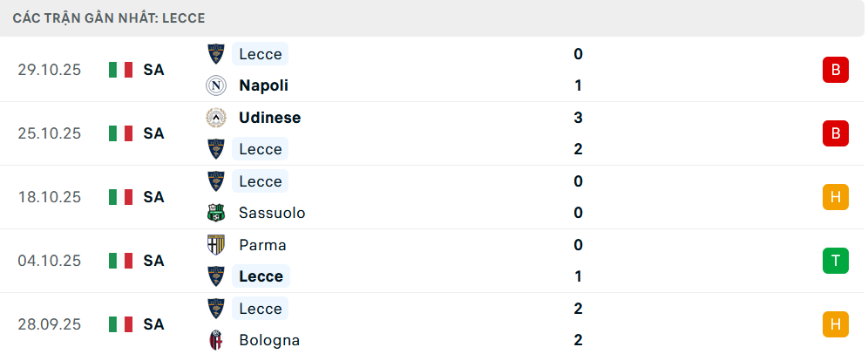Click orange H badge for Bologna match
This screenshot has width=868, height=354.
click(x=835, y=324)
